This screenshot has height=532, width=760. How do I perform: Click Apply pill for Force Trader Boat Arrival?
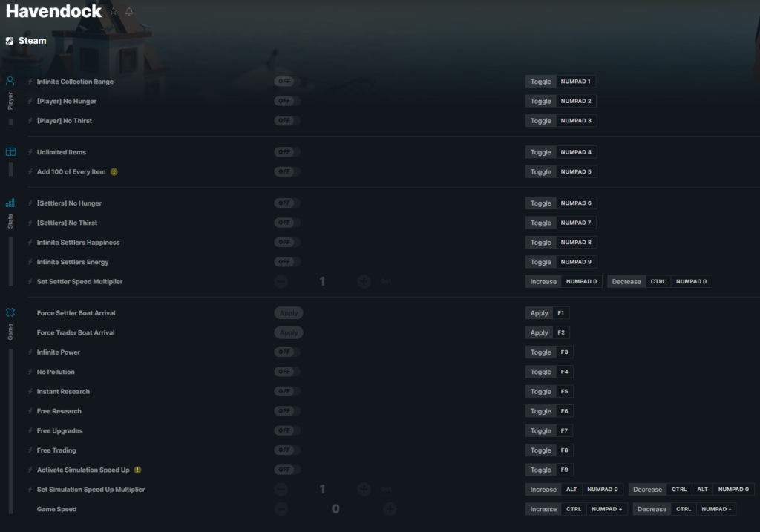click(x=289, y=332)
